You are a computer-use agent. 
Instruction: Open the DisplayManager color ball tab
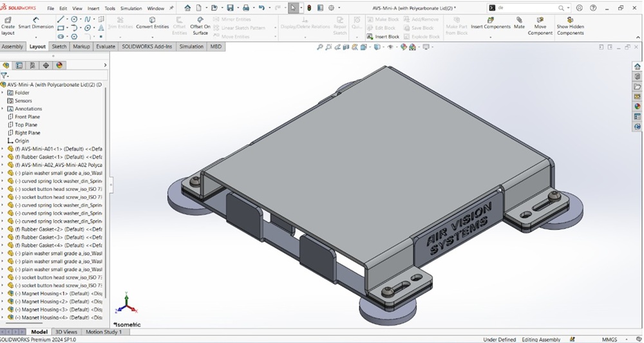59,65
